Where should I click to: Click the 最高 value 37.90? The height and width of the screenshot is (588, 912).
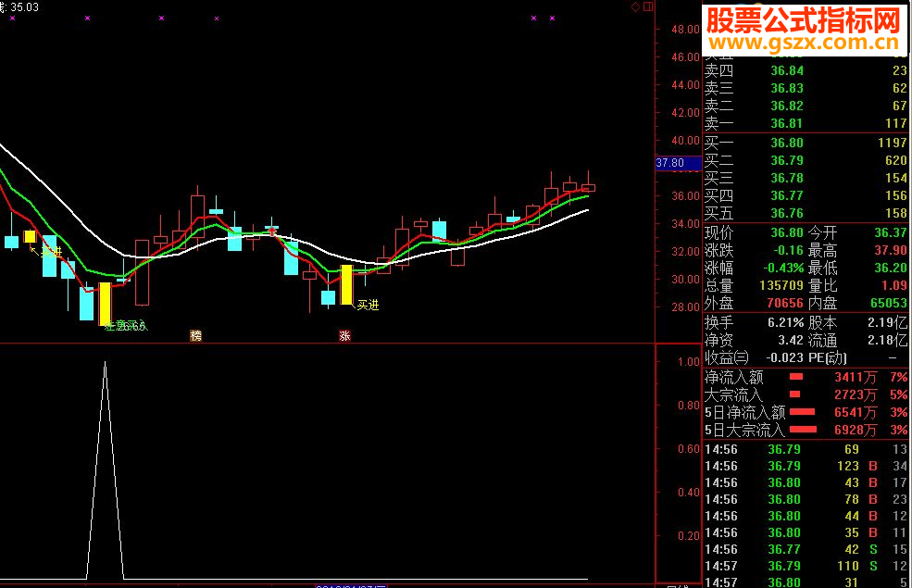(891, 250)
